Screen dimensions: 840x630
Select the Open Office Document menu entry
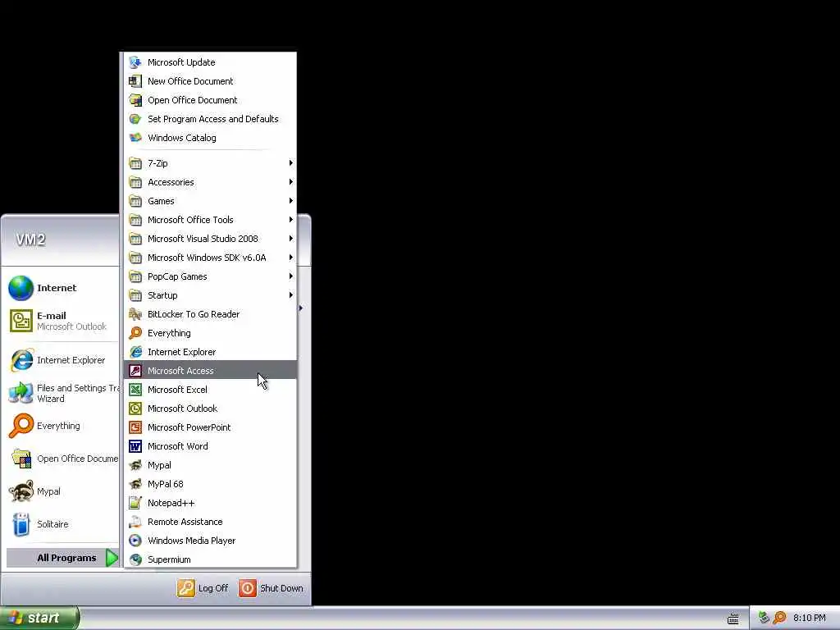(210, 100)
